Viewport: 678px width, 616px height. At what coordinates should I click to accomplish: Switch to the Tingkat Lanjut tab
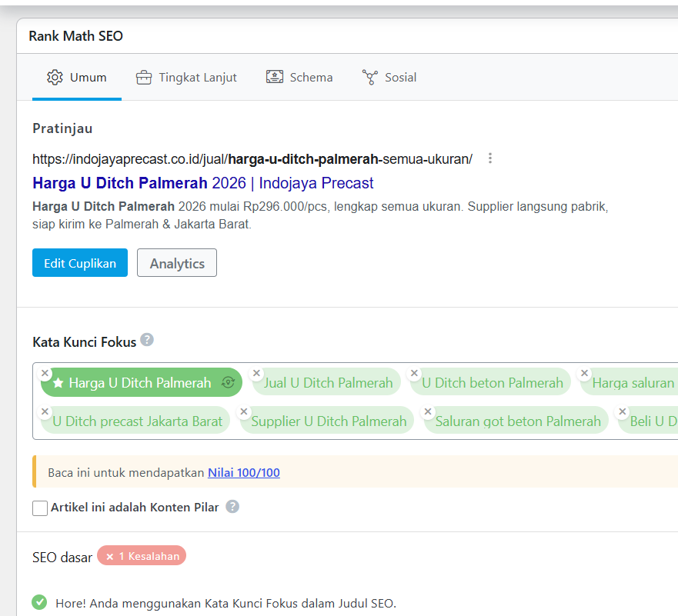(x=186, y=78)
